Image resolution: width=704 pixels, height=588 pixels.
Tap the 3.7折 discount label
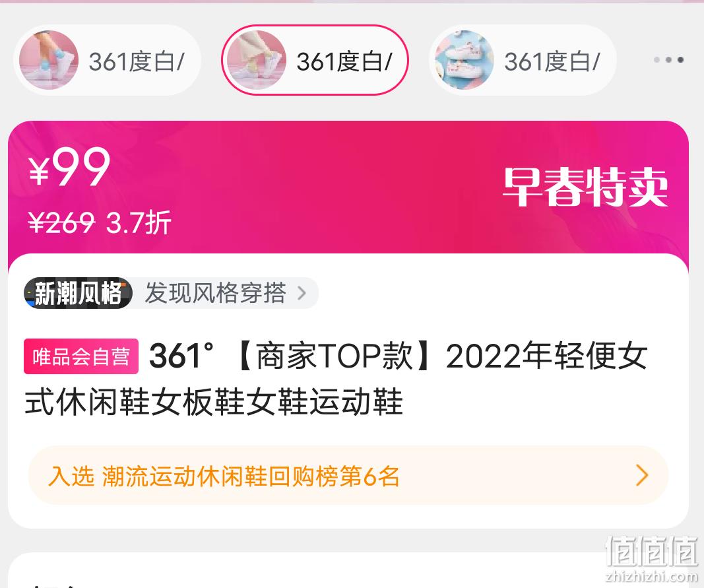point(139,222)
